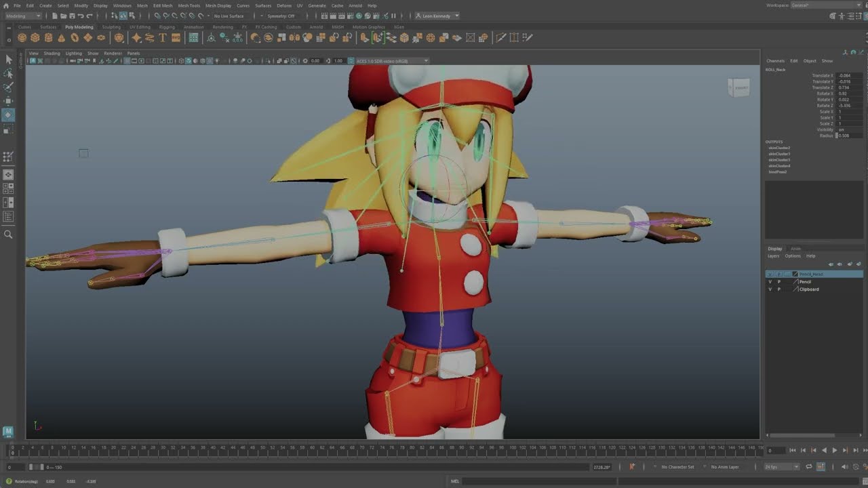Viewport: 868px width, 488px height.
Task: Toggle P playback for Pencil layer
Action: coord(778,282)
